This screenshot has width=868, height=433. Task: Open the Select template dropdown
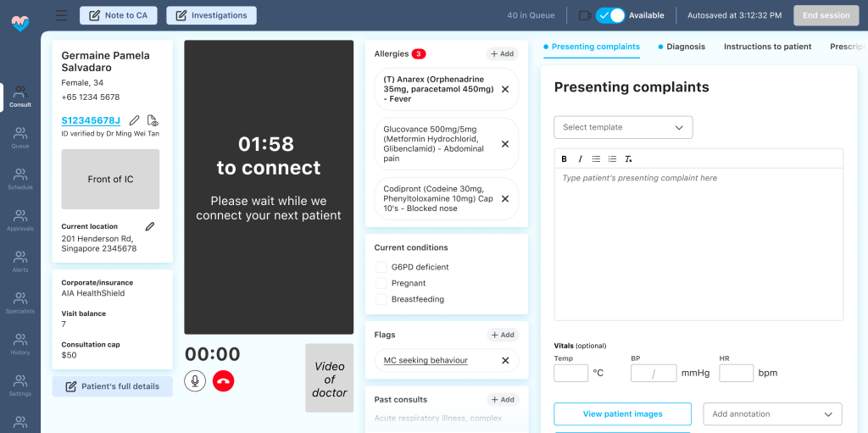pos(623,127)
